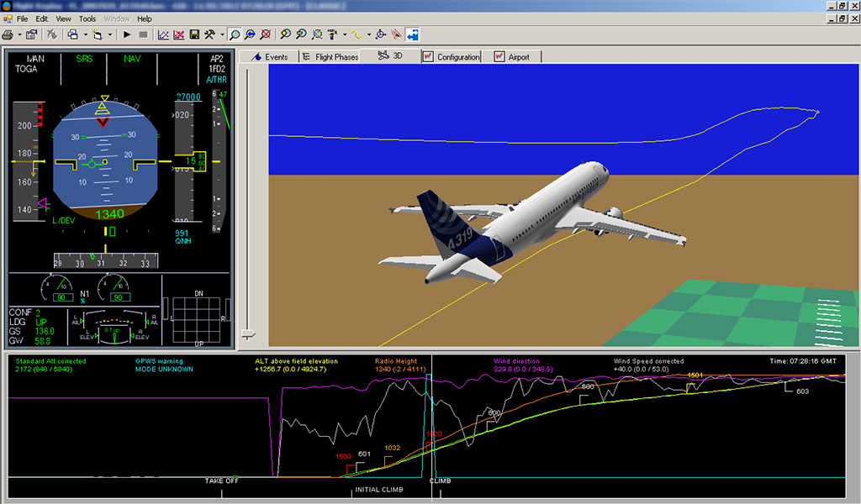Switch to the Flight Phases tab
The width and height of the screenshot is (861, 504).
point(330,57)
